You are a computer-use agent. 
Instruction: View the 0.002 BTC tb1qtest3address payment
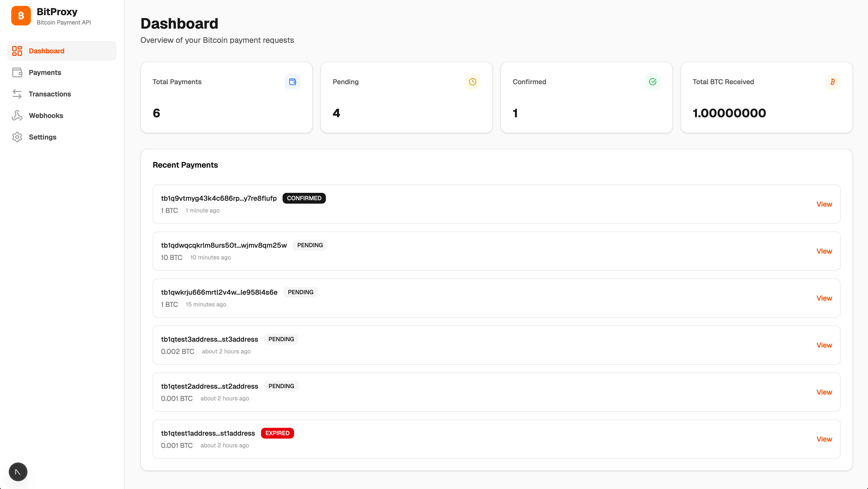[x=824, y=345]
